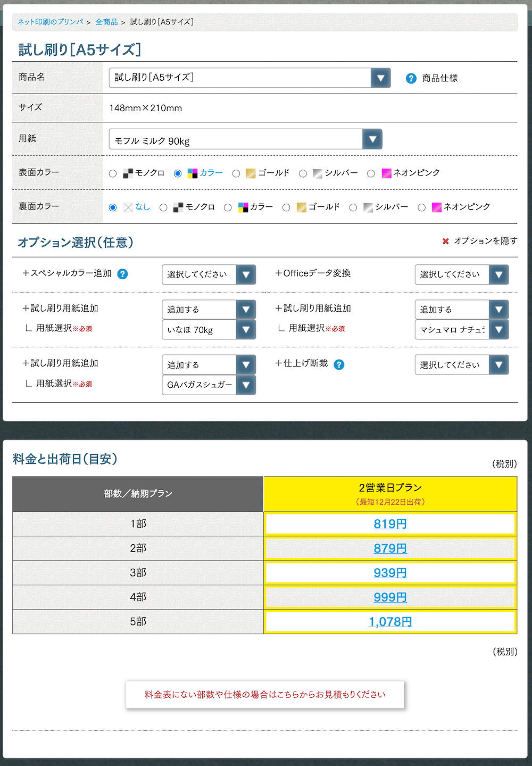Go to ネット印刷のプリンパ breadcrumb
Image resolution: width=532 pixels, height=766 pixels.
tap(51, 22)
